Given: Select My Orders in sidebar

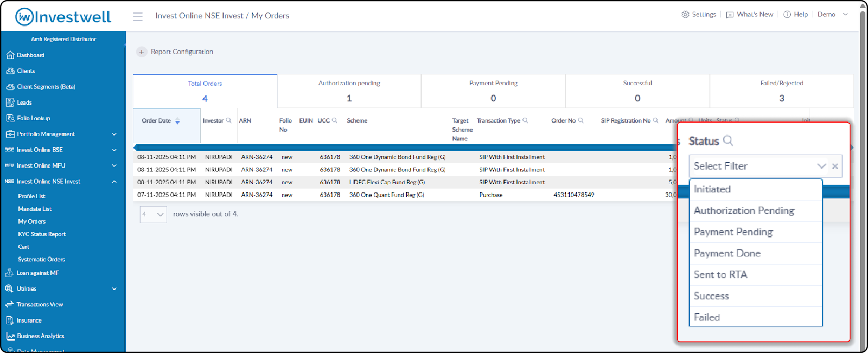Looking at the screenshot, I should 31,222.
